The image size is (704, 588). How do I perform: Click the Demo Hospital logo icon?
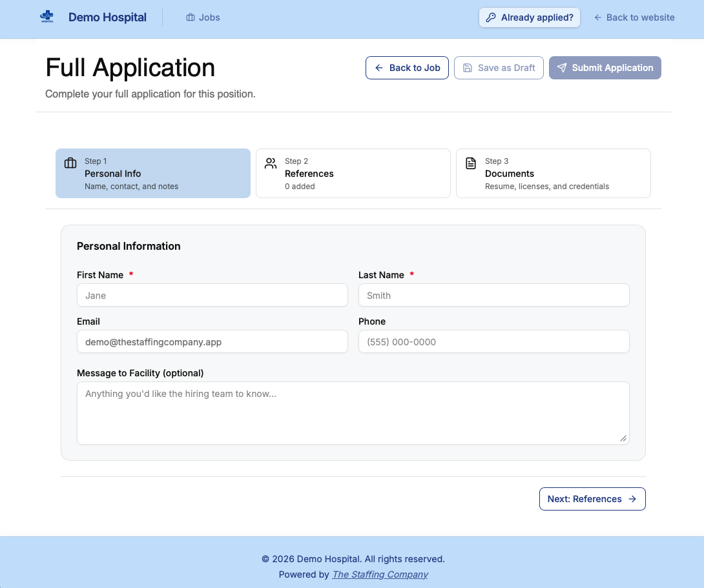[47, 17]
